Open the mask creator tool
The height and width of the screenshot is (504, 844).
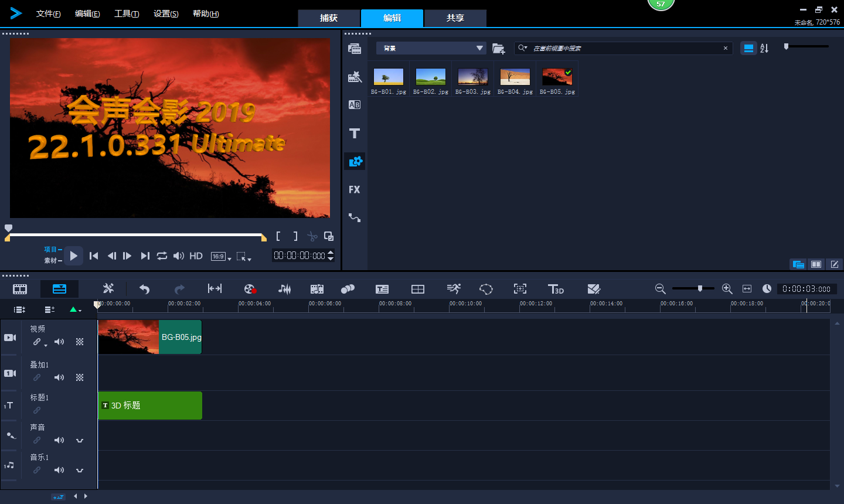pos(486,289)
